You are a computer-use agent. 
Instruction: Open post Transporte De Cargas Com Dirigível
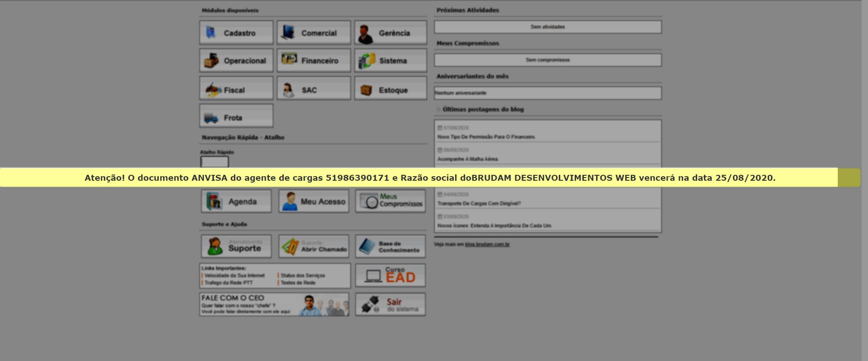tap(479, 203)
